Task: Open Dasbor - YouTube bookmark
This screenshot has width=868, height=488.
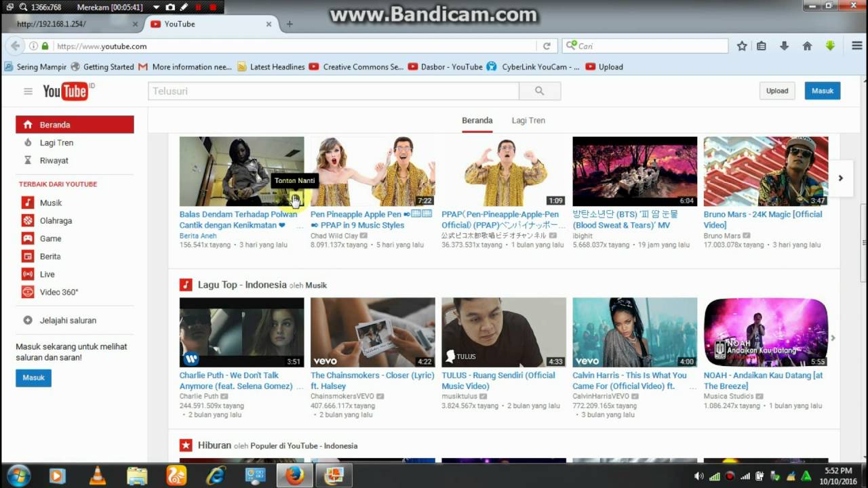Action: [446, 66]
